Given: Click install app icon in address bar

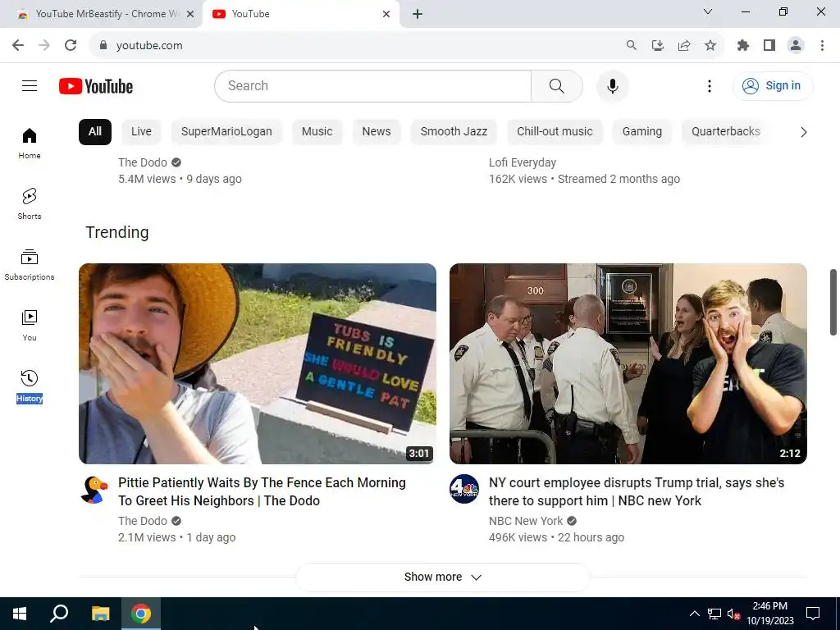Looking at the screenshot, I should point(657,46).
